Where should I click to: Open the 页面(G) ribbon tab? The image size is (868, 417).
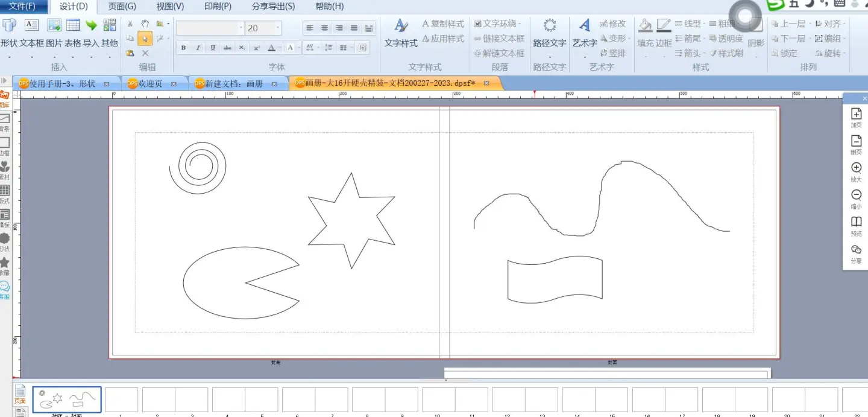tap(122, 7)
